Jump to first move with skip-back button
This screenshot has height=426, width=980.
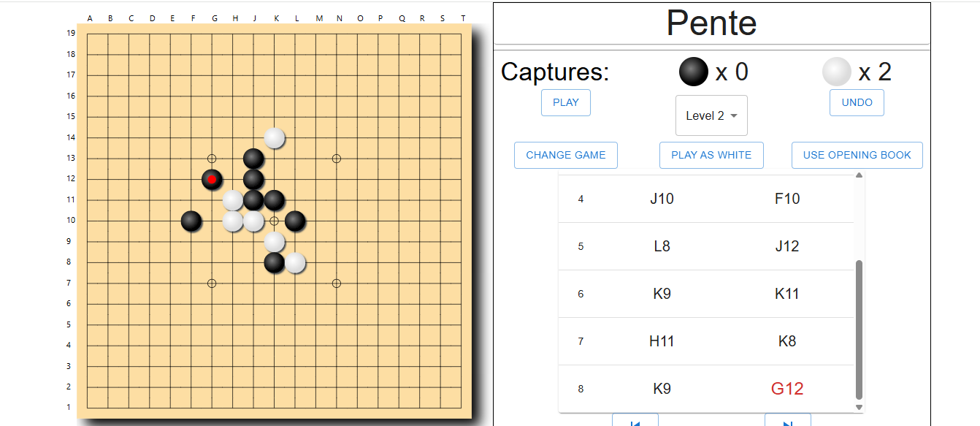pyautogui.click(x=635, y=420)
